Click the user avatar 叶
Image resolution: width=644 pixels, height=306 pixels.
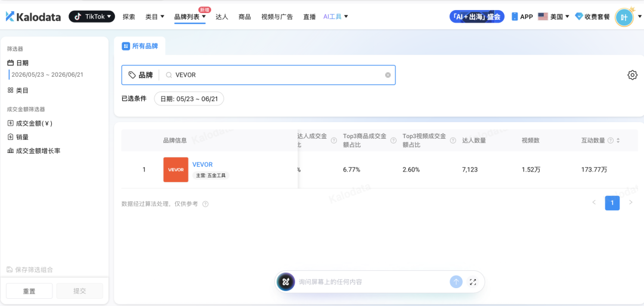pyautogui.click(x=624, y=17)
